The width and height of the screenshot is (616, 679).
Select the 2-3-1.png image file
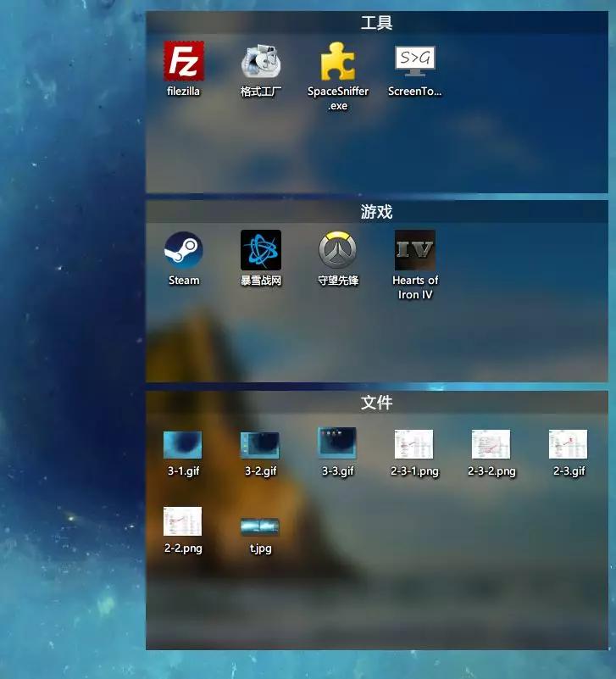coord(414,444)
